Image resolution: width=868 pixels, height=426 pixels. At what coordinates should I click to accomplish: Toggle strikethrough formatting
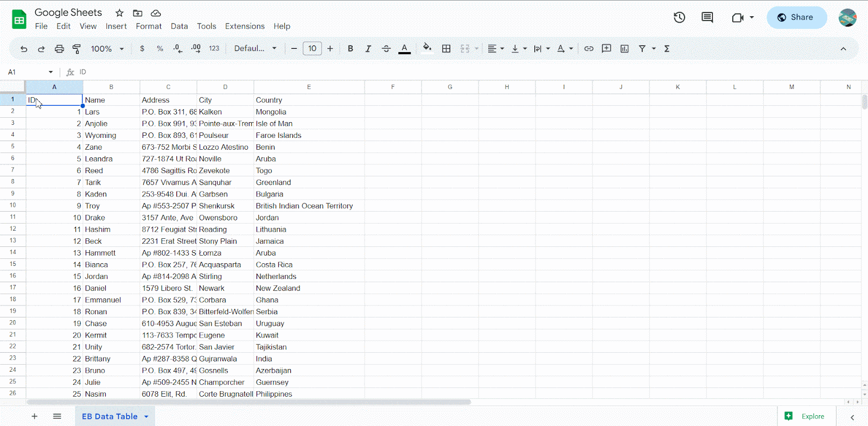click(x=386, y=49)
